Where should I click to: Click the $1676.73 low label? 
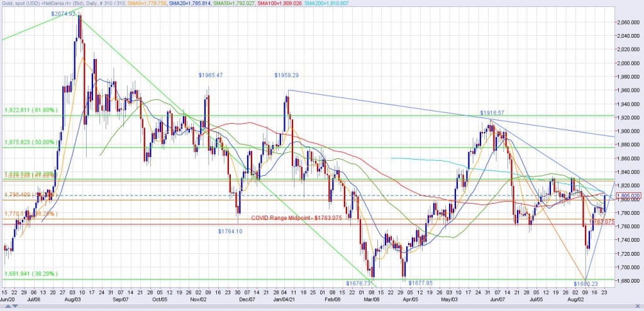coord(358,283)
